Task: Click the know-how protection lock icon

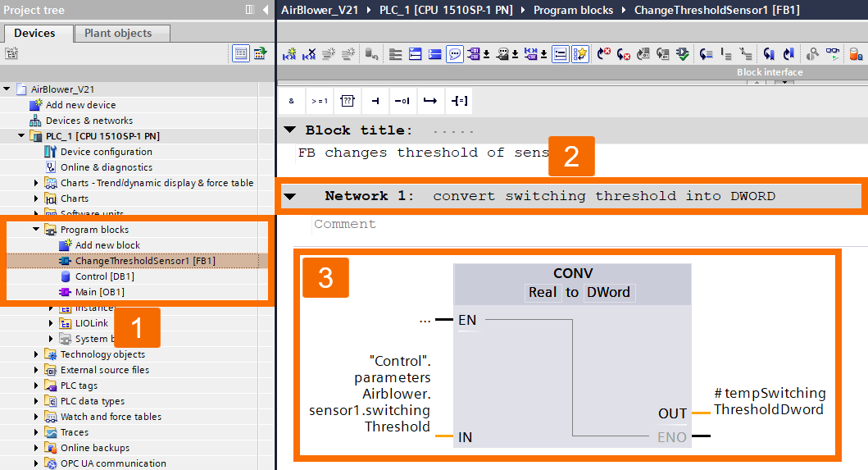Action: (x=856, y=54)
